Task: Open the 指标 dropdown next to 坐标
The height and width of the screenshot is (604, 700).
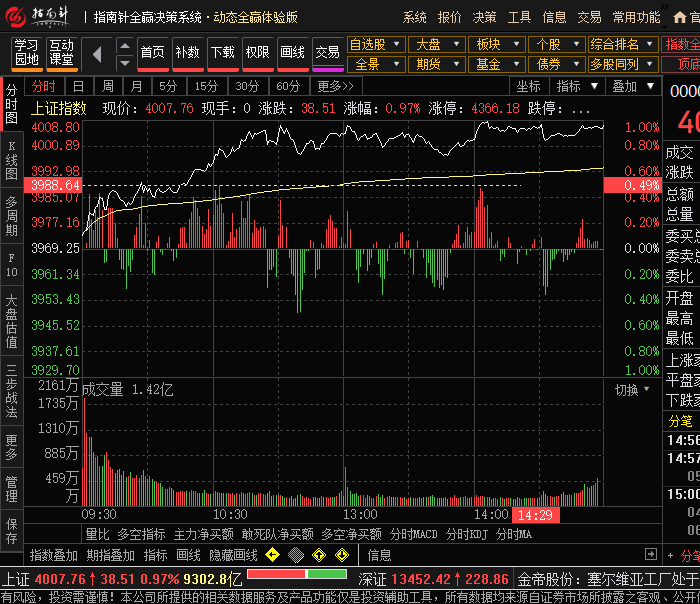Action: [577, 86]
